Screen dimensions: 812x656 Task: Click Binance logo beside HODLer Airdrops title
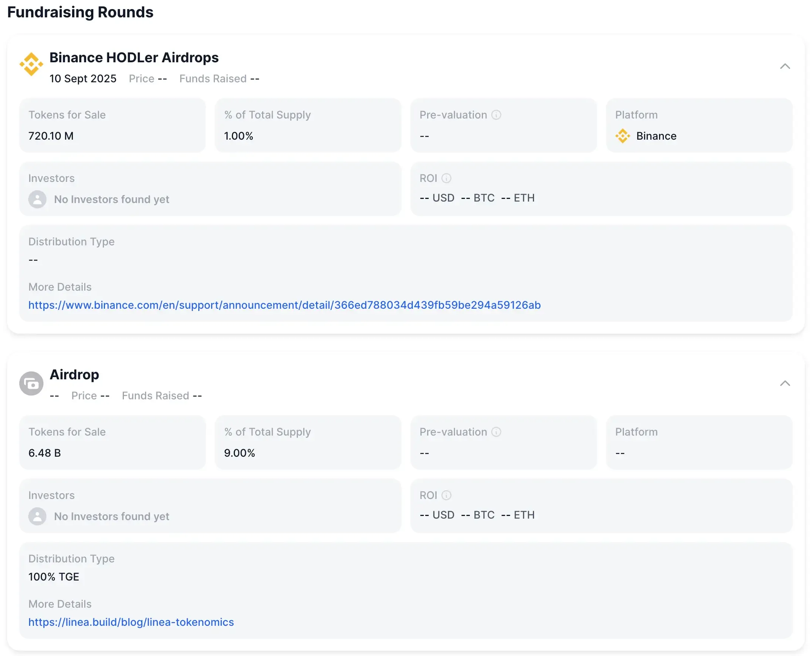click(x=31, y=64)
